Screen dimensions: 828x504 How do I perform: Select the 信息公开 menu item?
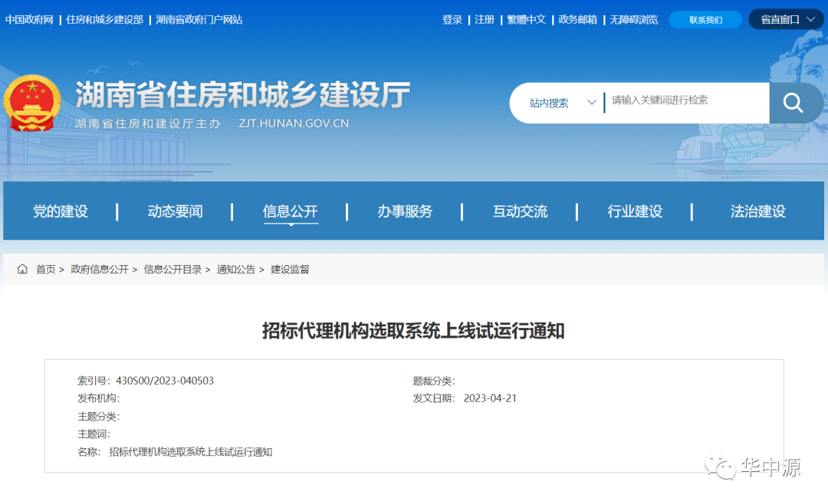[291, 211]
